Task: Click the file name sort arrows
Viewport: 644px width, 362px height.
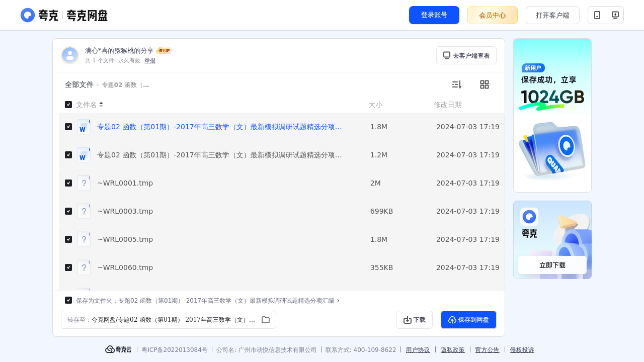Action: pyautogui.click(x=101, y=105)
